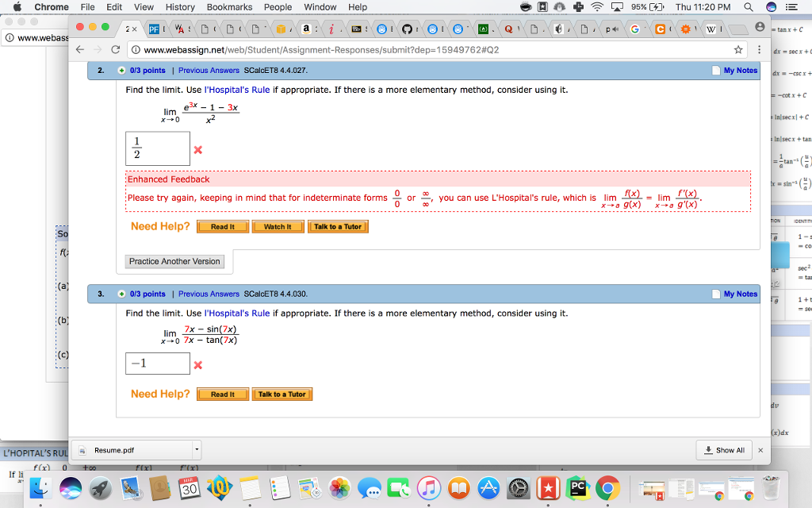Image resolution: width=812 pixels, height=508 pixels.
Task: Switch to the GitHub tab
Action: coord(407,29)
